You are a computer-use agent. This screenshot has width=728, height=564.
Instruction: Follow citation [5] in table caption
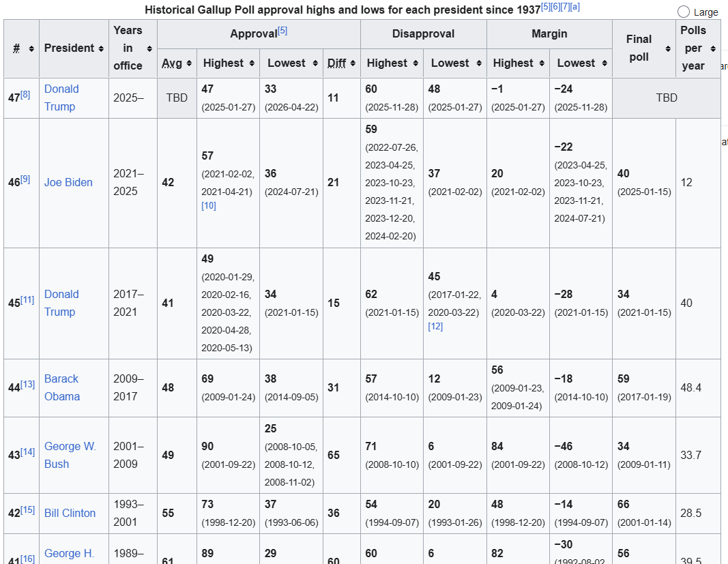tap(546, 7)
